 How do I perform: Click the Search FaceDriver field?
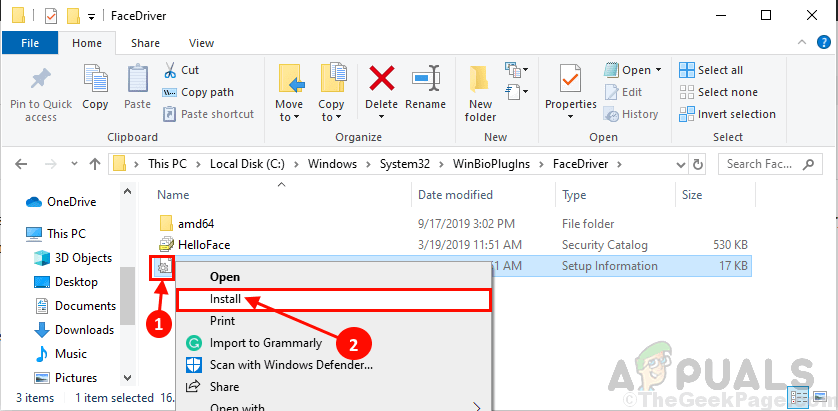770,164
